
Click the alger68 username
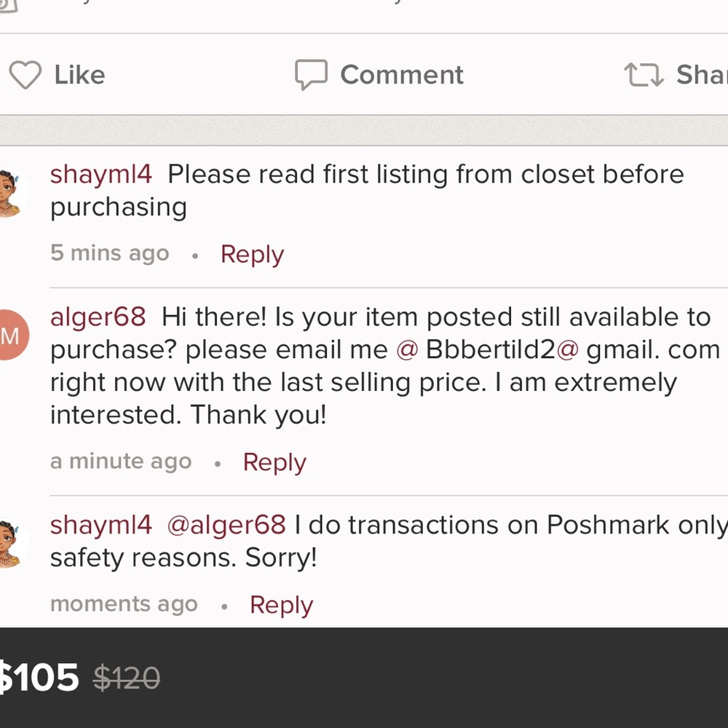click(98, 317)
